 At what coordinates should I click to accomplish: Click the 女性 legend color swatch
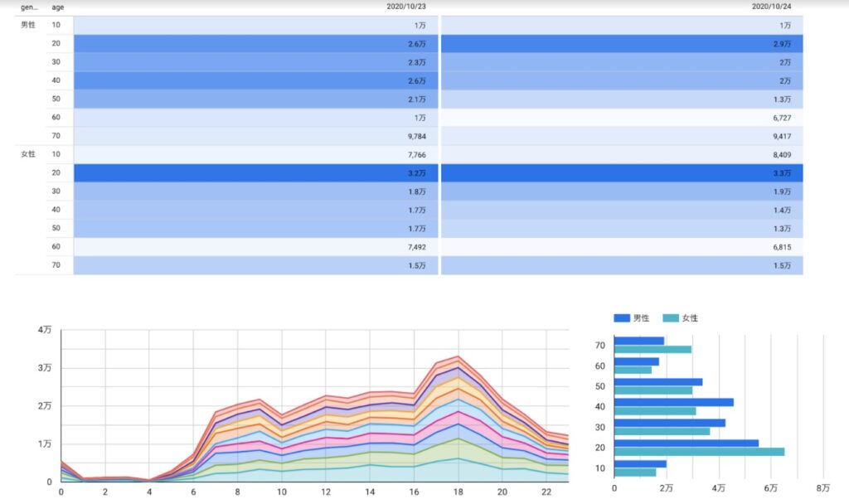(671, 317)
